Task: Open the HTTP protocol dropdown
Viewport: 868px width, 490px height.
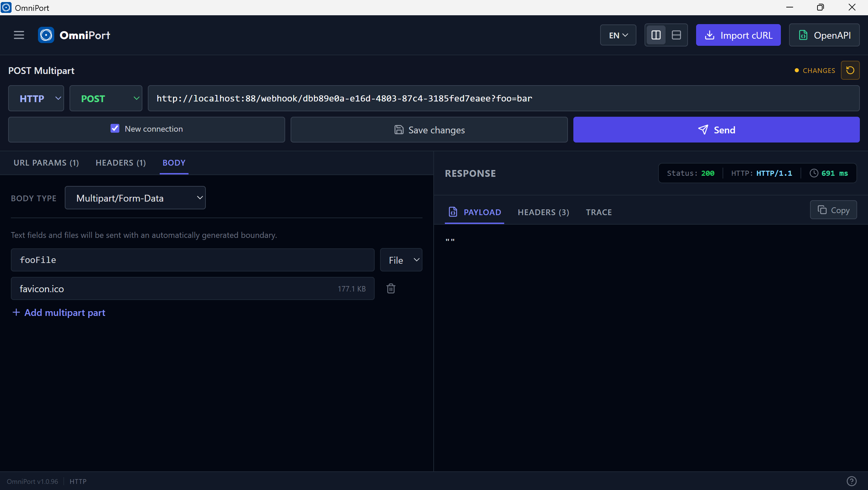Action: point(36,98)
